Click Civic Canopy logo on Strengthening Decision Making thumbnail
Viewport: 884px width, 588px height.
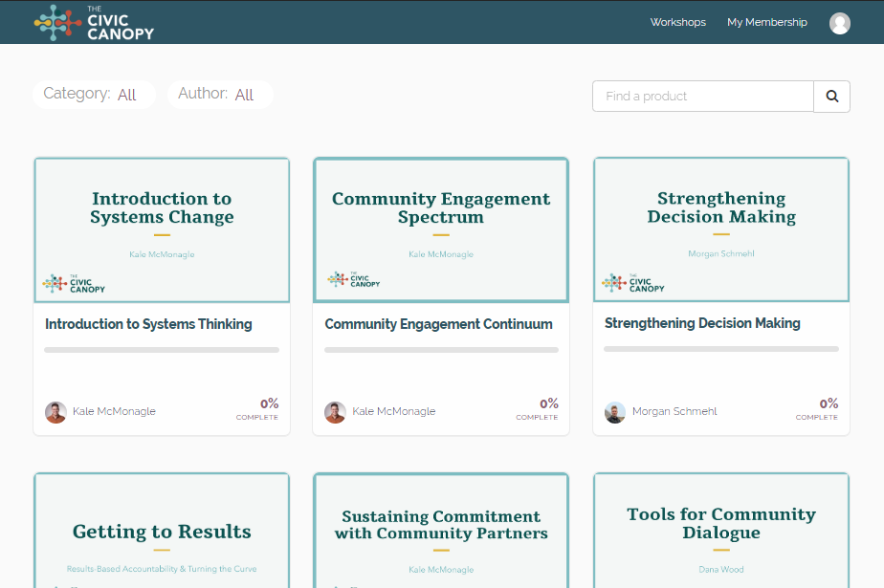coord(633,283)
